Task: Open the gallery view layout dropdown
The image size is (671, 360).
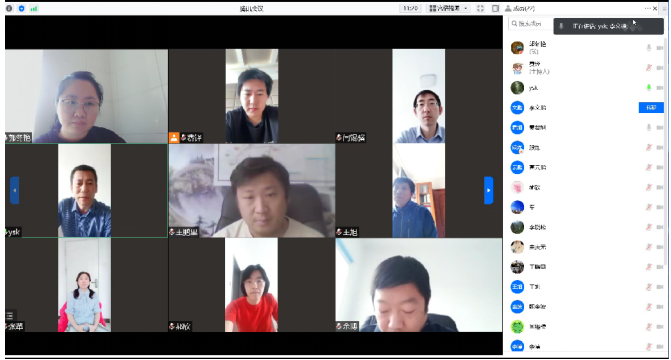Action: [448, 8]
